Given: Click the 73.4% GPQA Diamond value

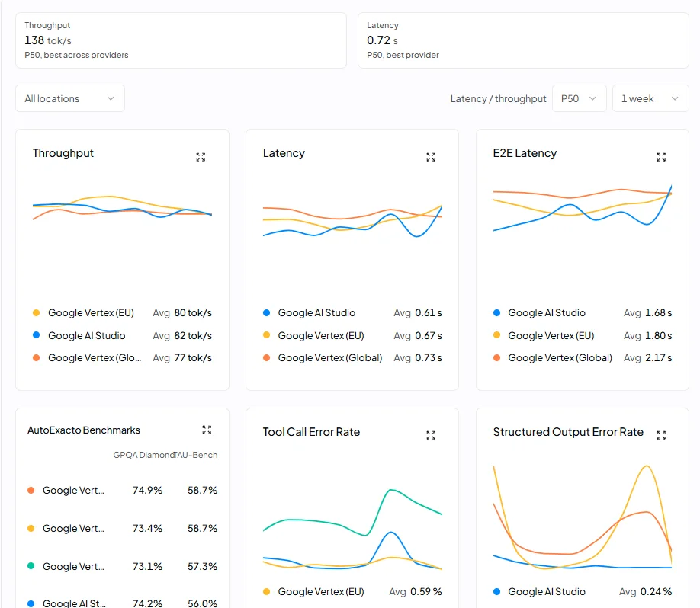Looking at the screenshot, I should pos(147,528).
